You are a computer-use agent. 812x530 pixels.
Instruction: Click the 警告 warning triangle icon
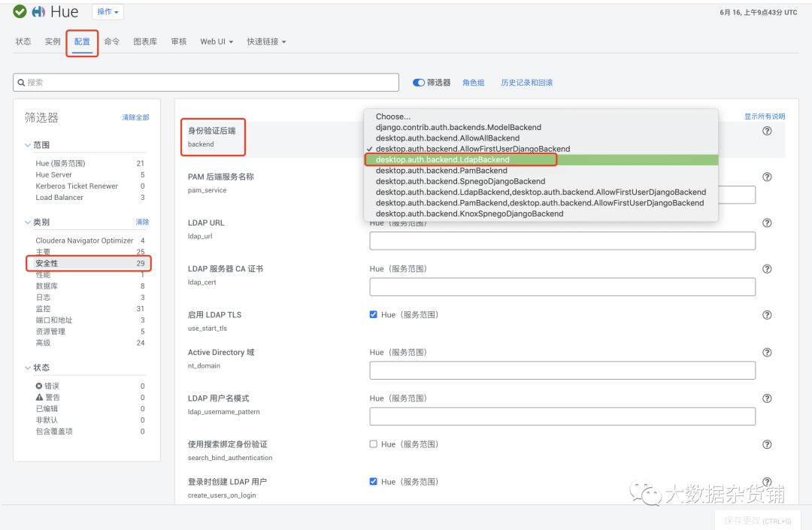(39, 398)
